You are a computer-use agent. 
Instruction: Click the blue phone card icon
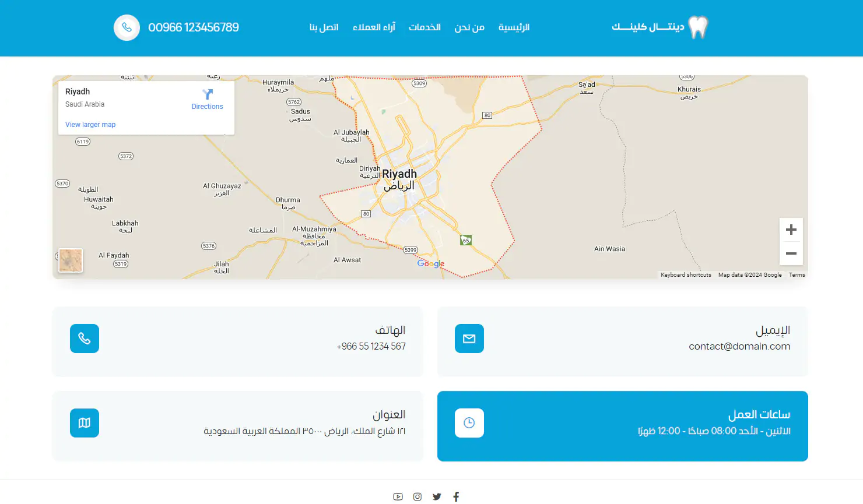click(85, 339)
